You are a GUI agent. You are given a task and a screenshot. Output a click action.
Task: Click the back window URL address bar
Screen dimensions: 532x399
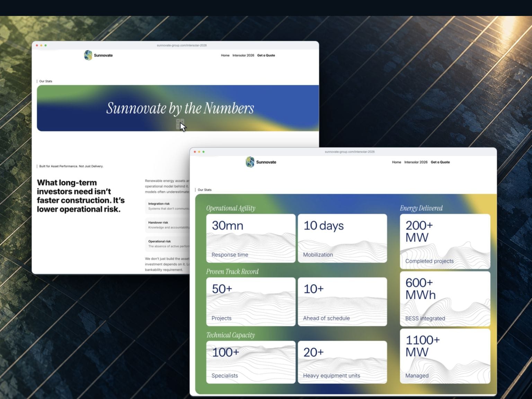[181, 45]
